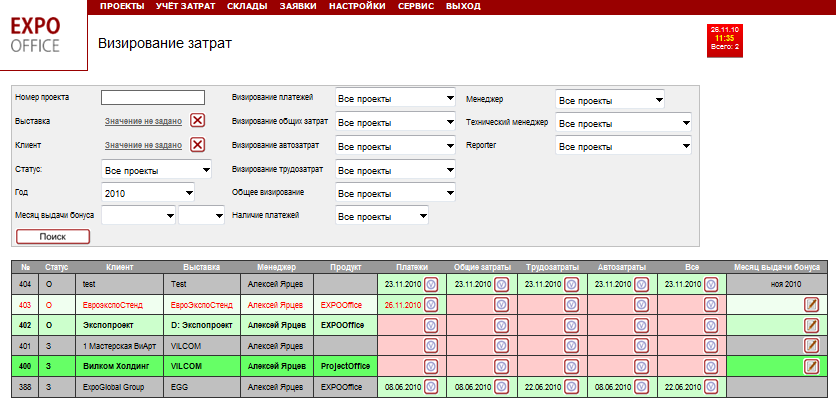
Task: Open the Визирование платежей dropdown
Action: tap(395, 99)
